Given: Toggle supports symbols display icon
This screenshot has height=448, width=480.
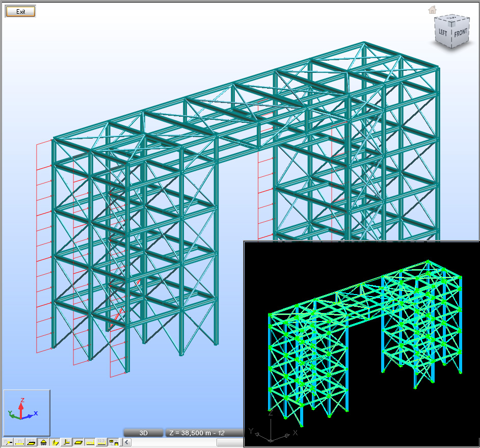Looking at the screenshot, I should click(x=43, y=442).
